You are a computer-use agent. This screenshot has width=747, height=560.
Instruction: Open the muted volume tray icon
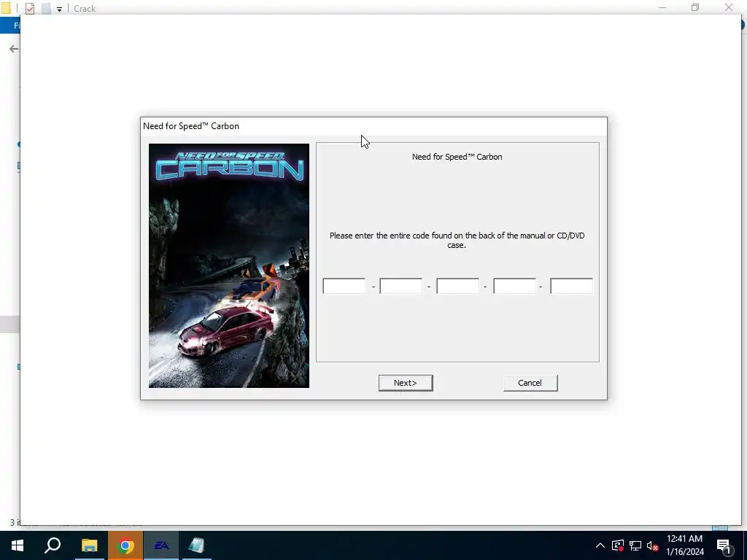coord(653,545)
